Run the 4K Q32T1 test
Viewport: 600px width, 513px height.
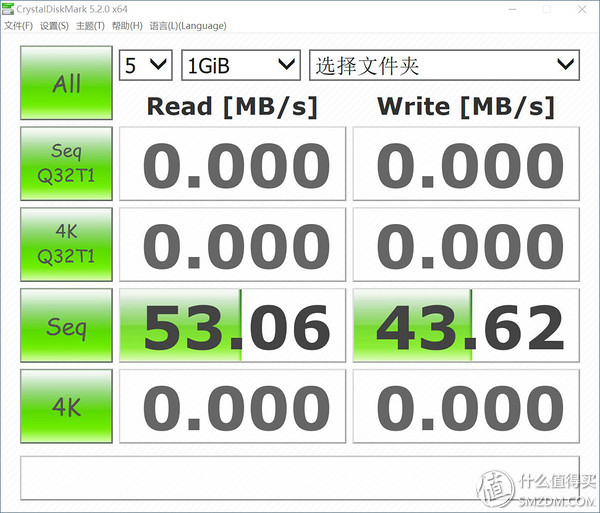[x=66, y=244]
